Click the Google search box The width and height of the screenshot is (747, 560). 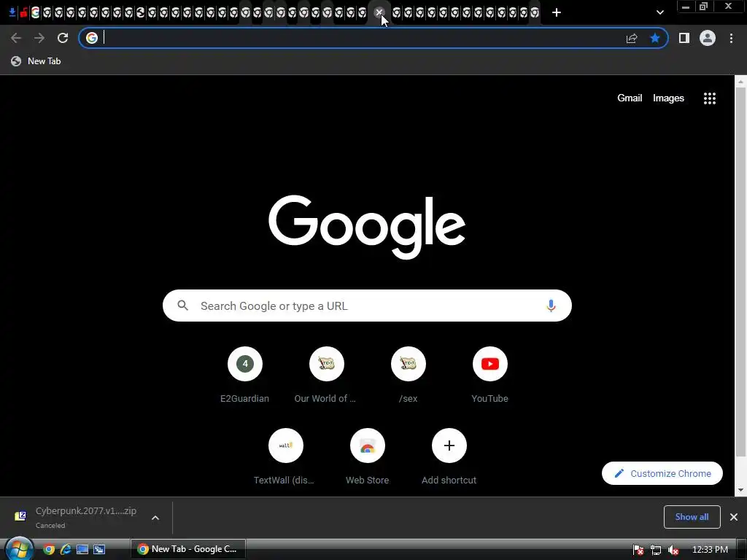click(367, 306)
